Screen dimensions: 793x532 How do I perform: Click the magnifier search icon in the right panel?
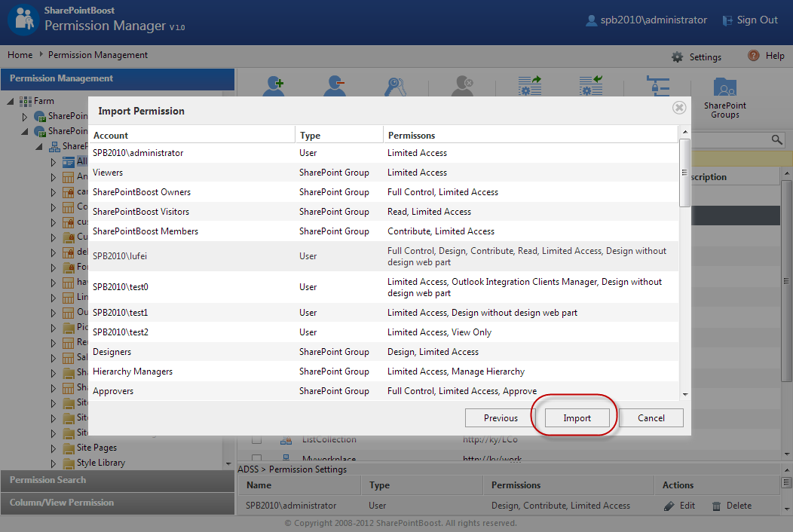tap(777, 139)
